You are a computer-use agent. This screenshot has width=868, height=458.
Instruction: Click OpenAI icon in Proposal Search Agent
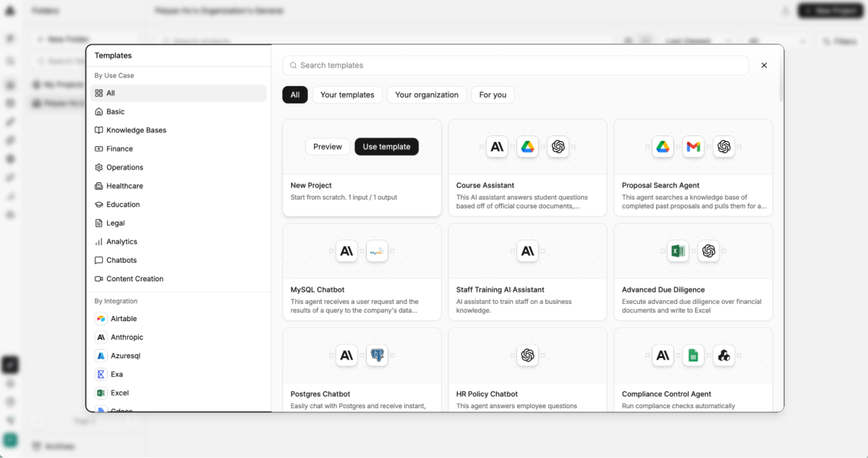coord(723,147)
